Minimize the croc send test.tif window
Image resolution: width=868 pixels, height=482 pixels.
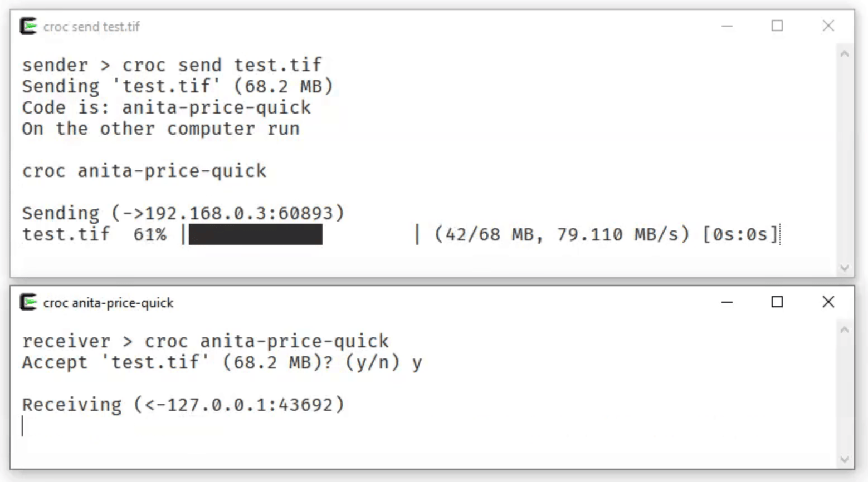(x=727, y=26)
